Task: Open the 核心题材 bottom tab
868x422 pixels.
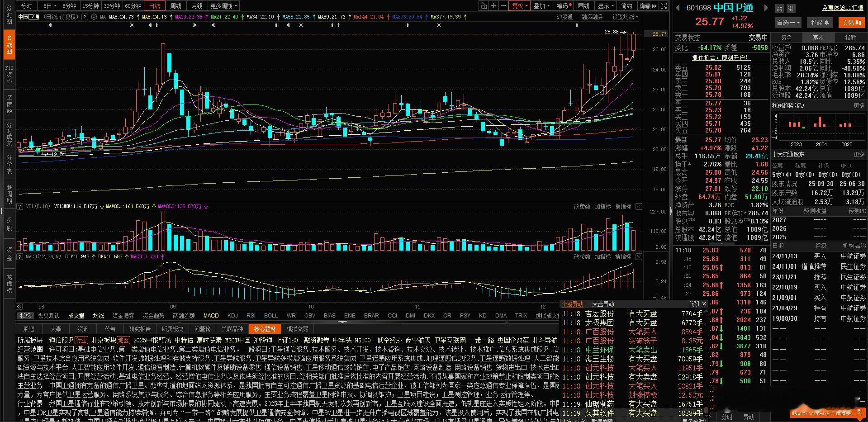Action: [x=265, y=329]
